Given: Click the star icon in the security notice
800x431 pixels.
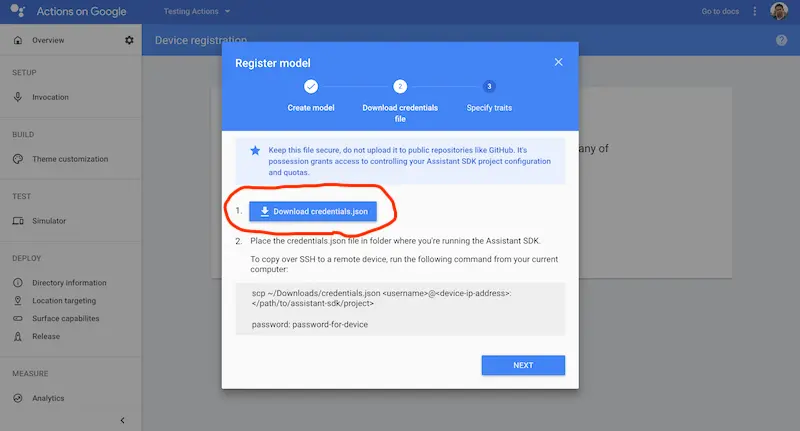Looking at the screenshot, I should [x=255, y=150].
